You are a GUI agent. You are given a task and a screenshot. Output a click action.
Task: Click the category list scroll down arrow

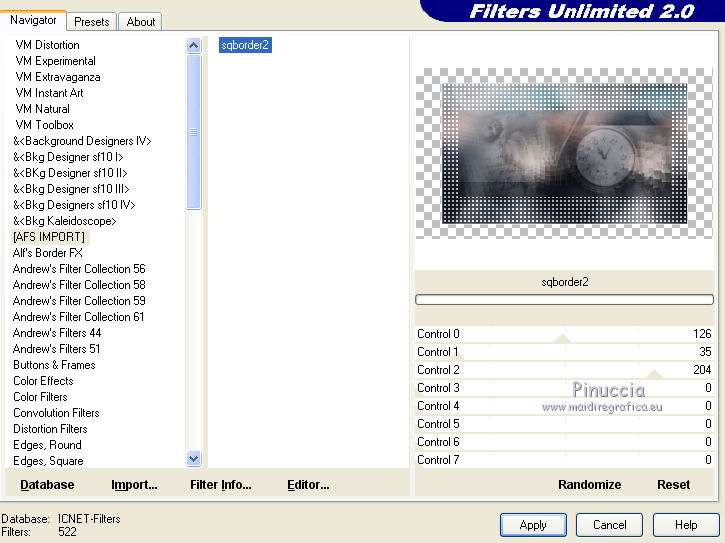coord(194,458)
